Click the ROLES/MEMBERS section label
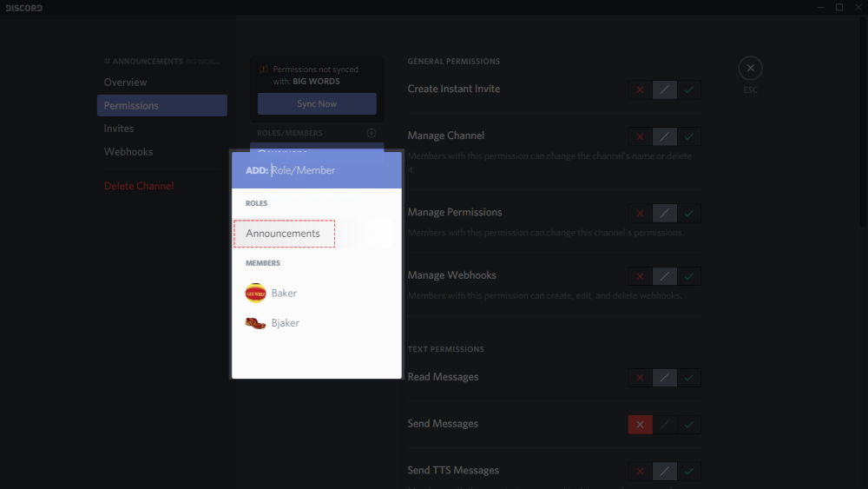 pyautogui.click(x=290, y=133)
